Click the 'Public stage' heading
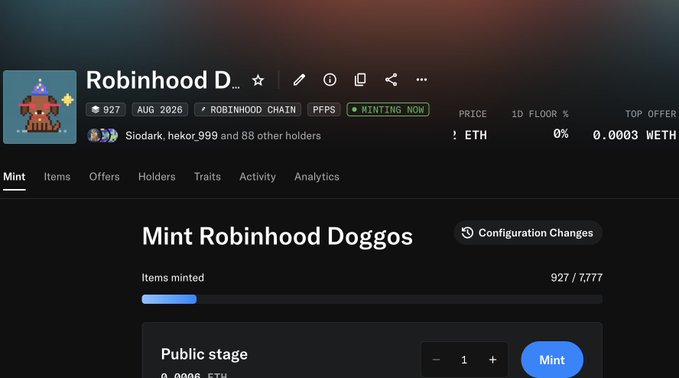 tap(204, 354)
